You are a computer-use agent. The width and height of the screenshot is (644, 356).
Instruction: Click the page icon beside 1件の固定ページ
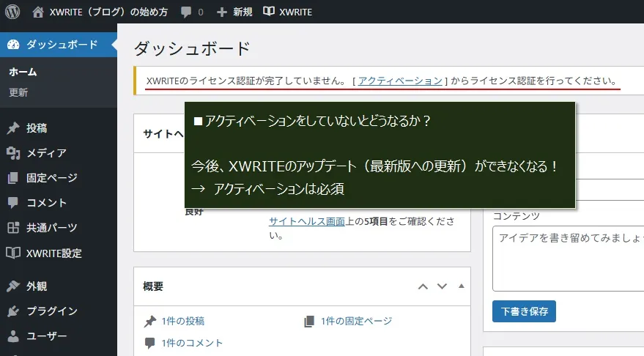309,321
